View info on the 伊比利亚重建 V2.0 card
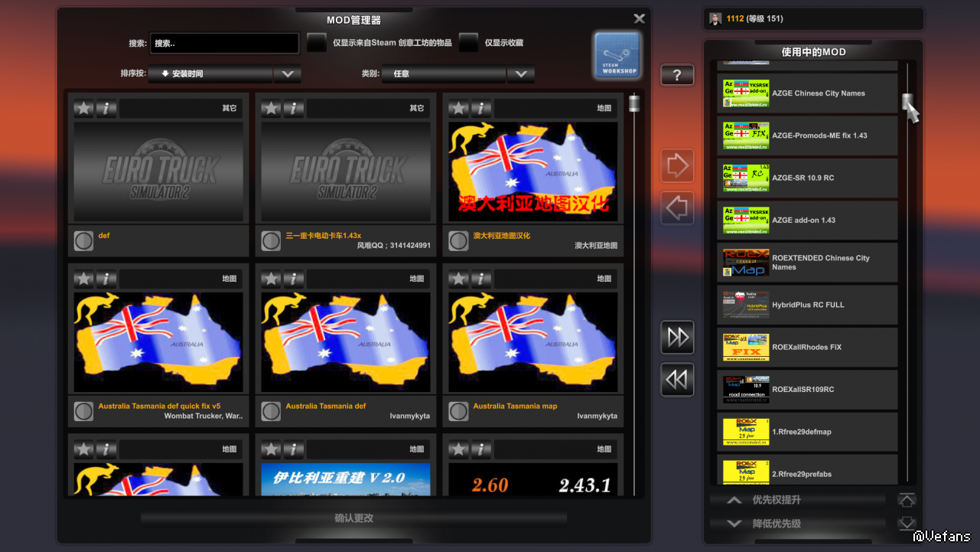 294,449
